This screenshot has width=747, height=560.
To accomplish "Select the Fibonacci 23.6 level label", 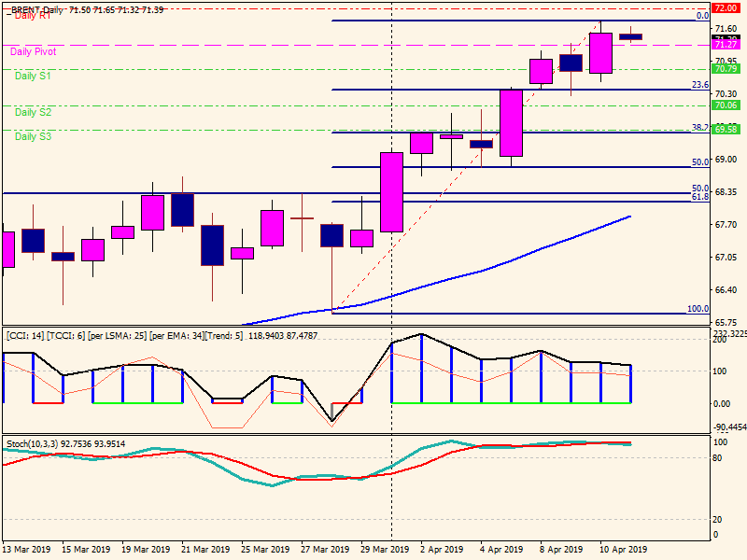I will pos(699,85).
